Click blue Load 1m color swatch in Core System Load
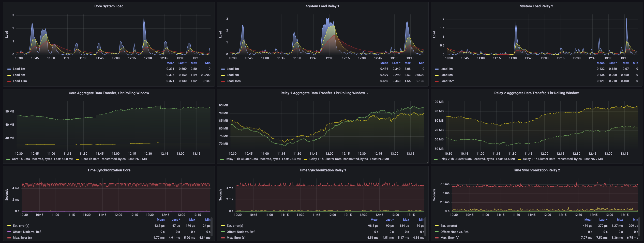The image size is (644, 243). click(x=9, y=69)
